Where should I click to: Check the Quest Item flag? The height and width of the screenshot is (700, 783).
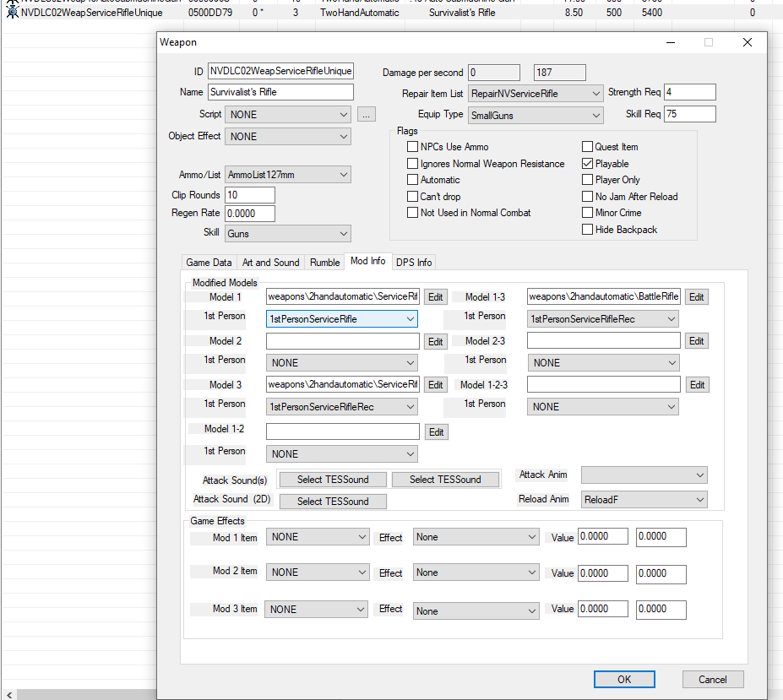tap(587, 147)
